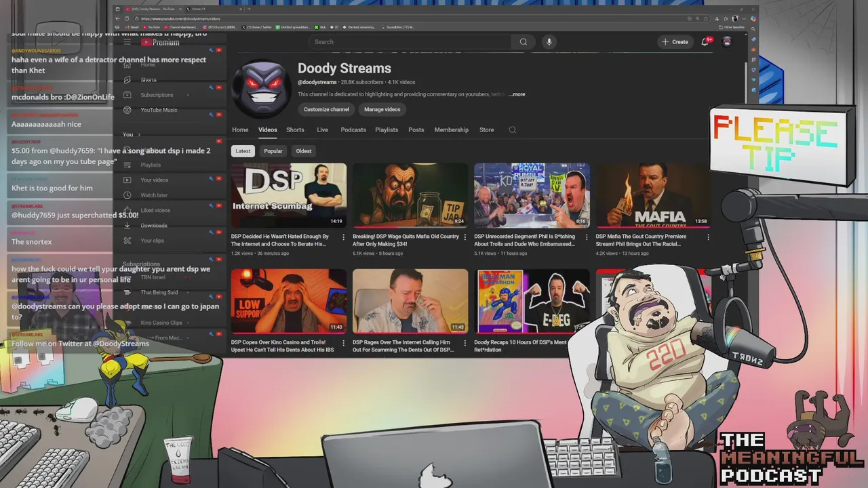Open the notifications bell

click(705, 42)
